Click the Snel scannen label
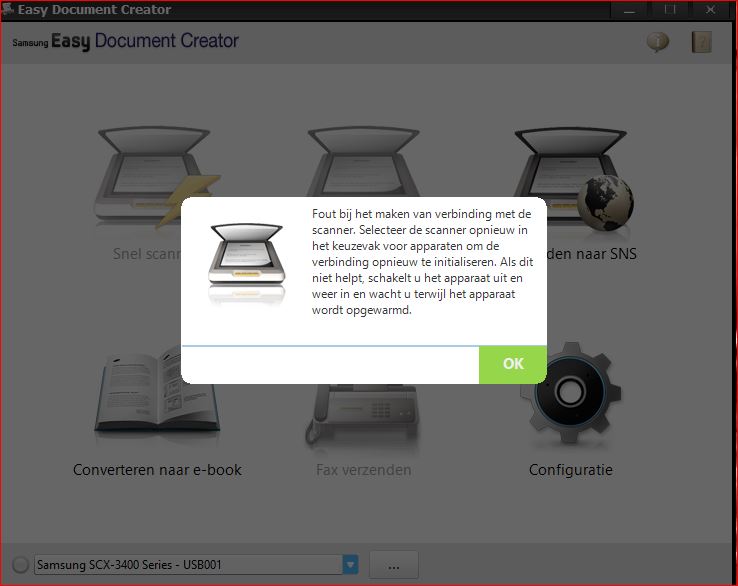Viewport: 738px width, 586px height. 146,254
